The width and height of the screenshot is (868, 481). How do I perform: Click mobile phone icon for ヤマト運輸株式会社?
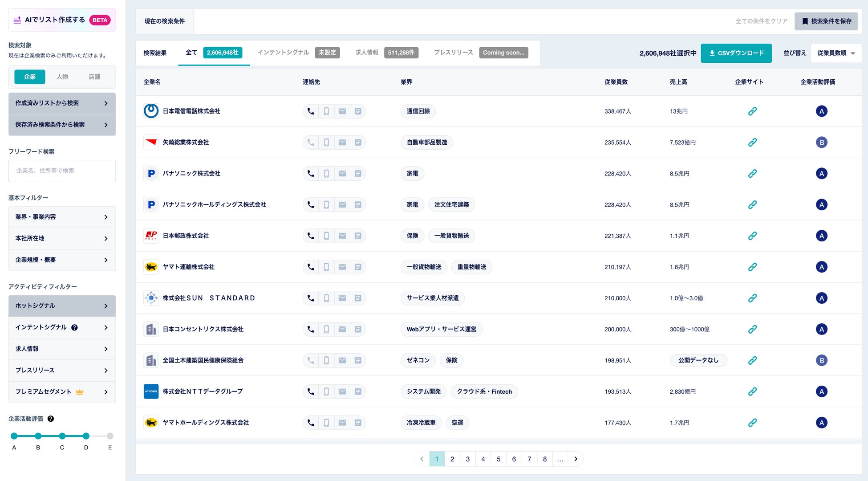point(326,267)
